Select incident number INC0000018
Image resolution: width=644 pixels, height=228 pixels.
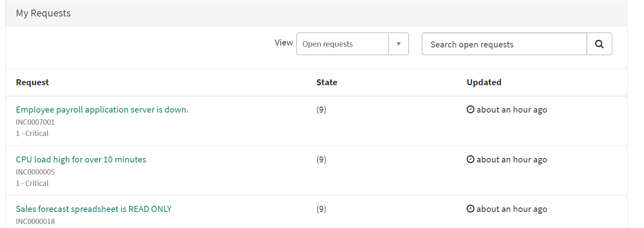point(35,222)
